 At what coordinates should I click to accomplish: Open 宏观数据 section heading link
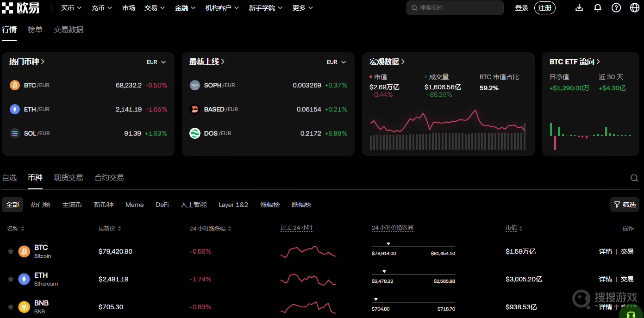coord(387,62)
